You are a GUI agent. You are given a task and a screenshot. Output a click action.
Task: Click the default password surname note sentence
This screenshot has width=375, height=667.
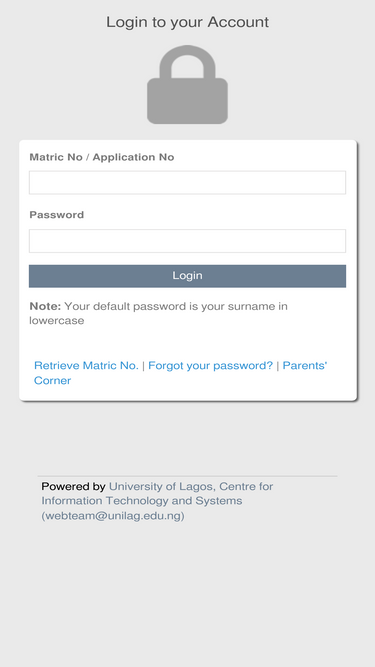(x=158, y=313)
